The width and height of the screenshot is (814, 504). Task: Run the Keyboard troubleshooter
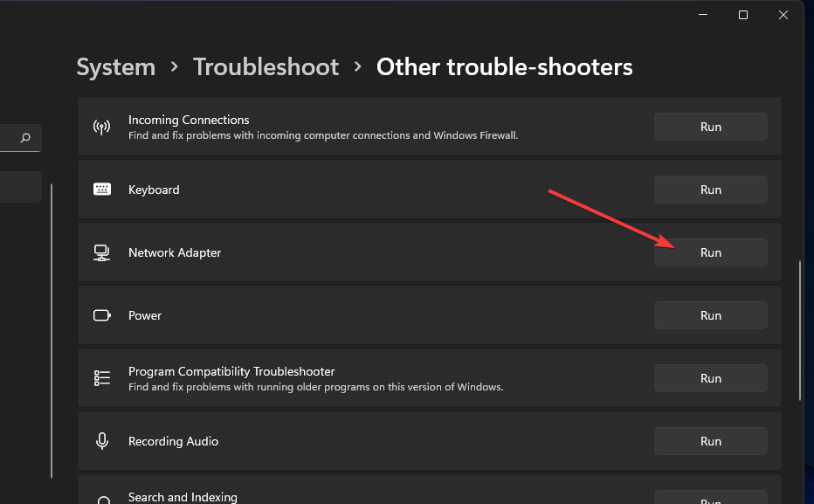pos(710,190)
